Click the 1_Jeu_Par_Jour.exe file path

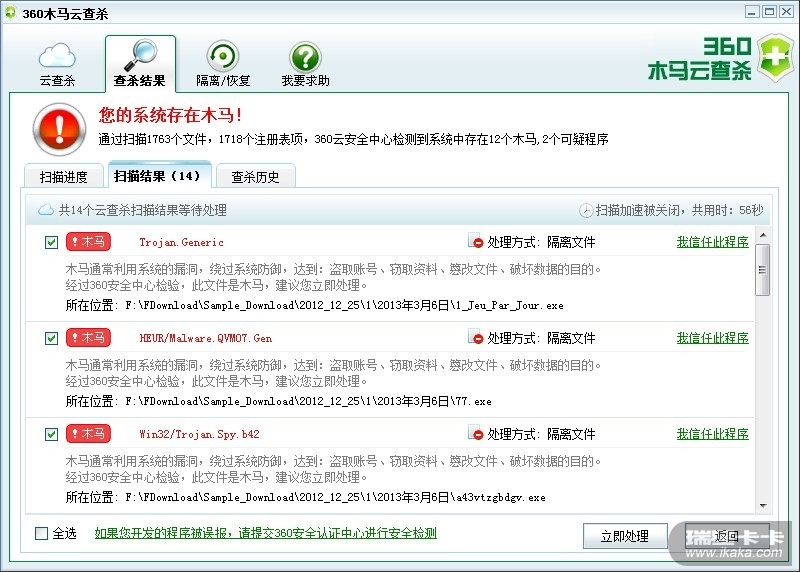(x=344, y=306)
